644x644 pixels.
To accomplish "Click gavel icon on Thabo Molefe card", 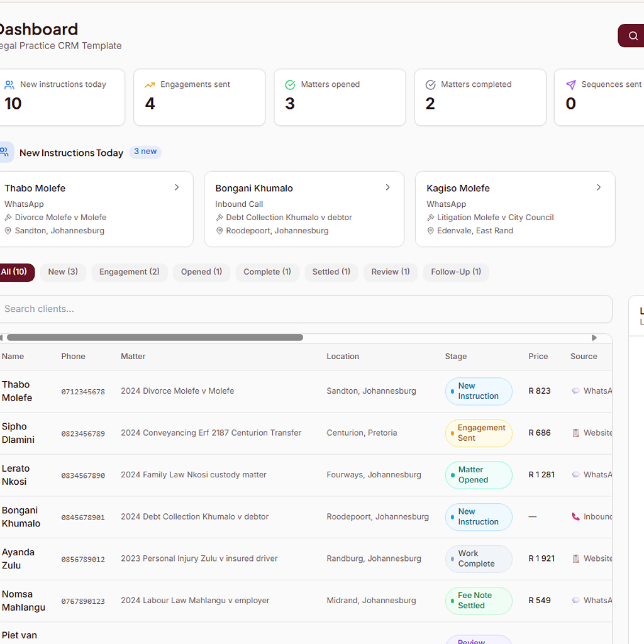I will 8,217.
